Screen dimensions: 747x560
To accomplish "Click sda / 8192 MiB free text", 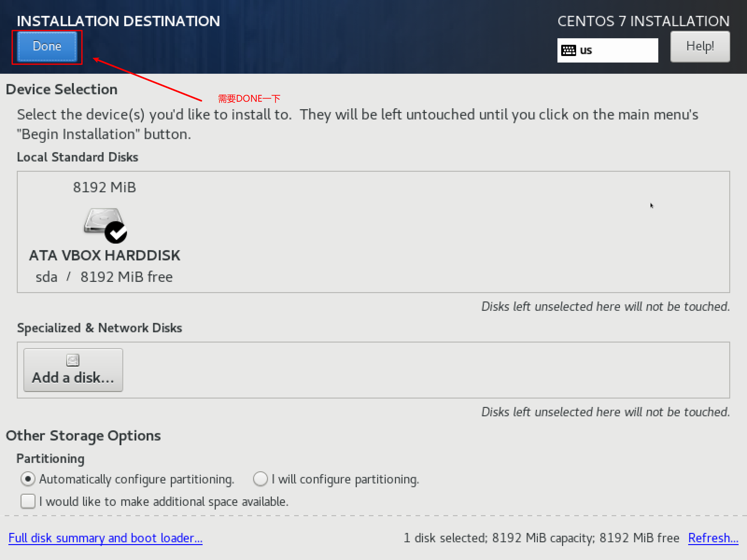I will point(104,277).
